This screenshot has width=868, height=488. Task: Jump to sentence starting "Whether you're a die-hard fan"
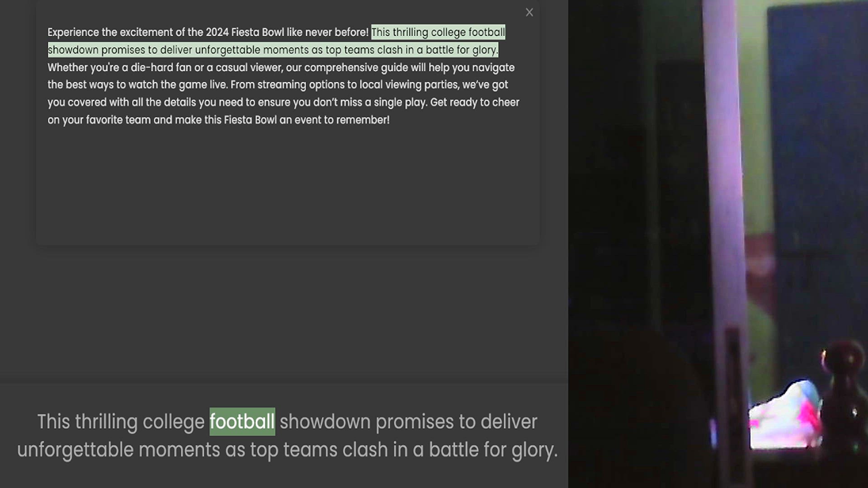(281, 76)
